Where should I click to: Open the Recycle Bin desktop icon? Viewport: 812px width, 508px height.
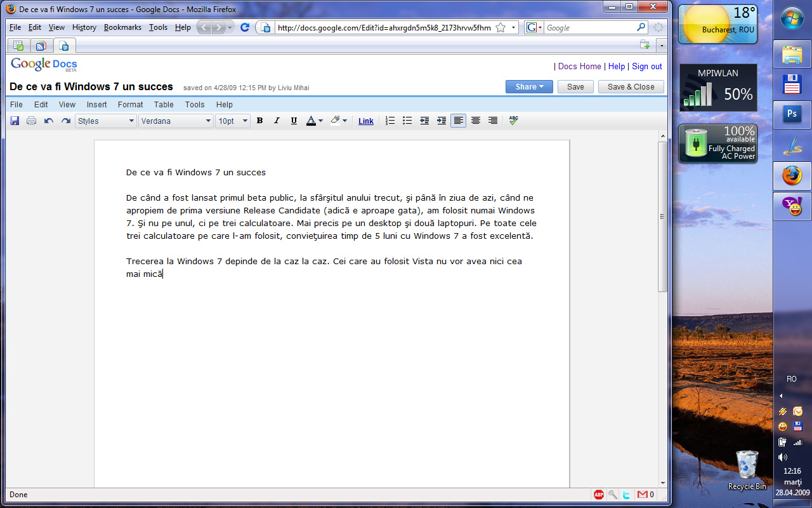pos(747,471)
